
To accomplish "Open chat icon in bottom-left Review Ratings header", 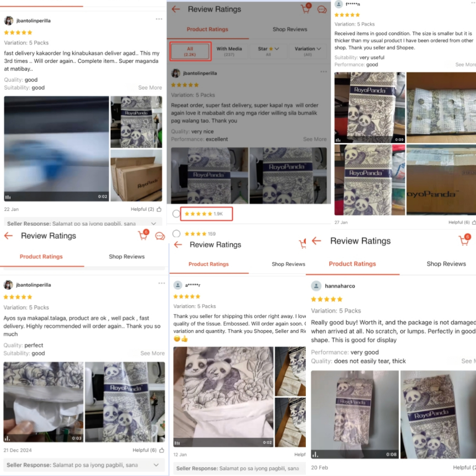I will click(160, 236).
